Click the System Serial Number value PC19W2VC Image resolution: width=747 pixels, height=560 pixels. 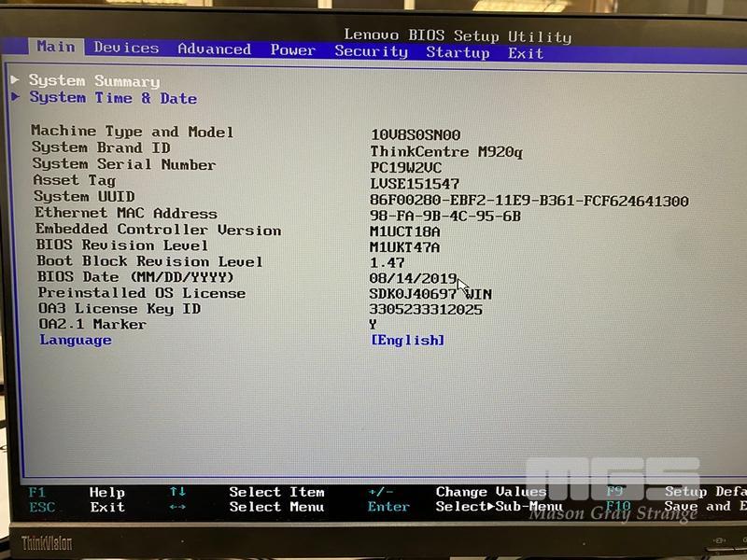tap(405, 167)
